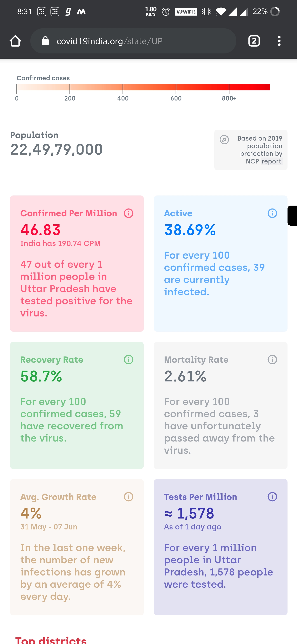Image resolution: width=297 pixels, height=644 pixels.
Task: Tap the Chrome home icon
Action: click(x=15, y=41)
